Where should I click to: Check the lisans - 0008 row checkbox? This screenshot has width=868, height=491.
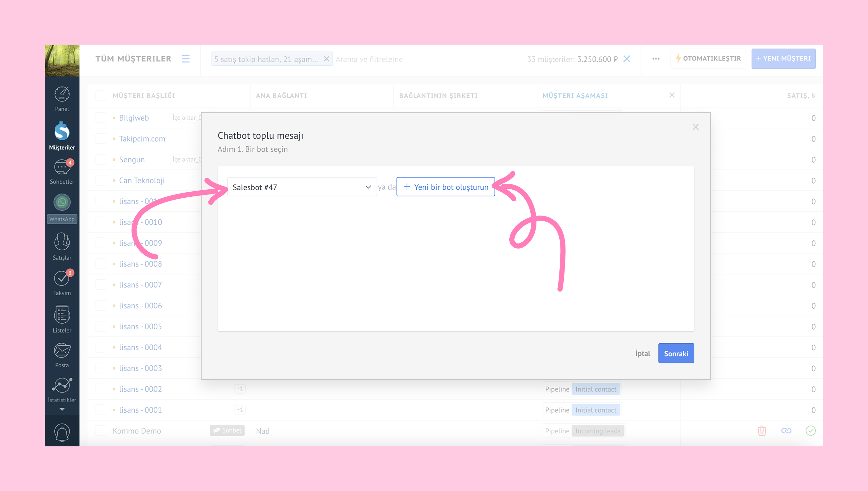coord(101,264)
